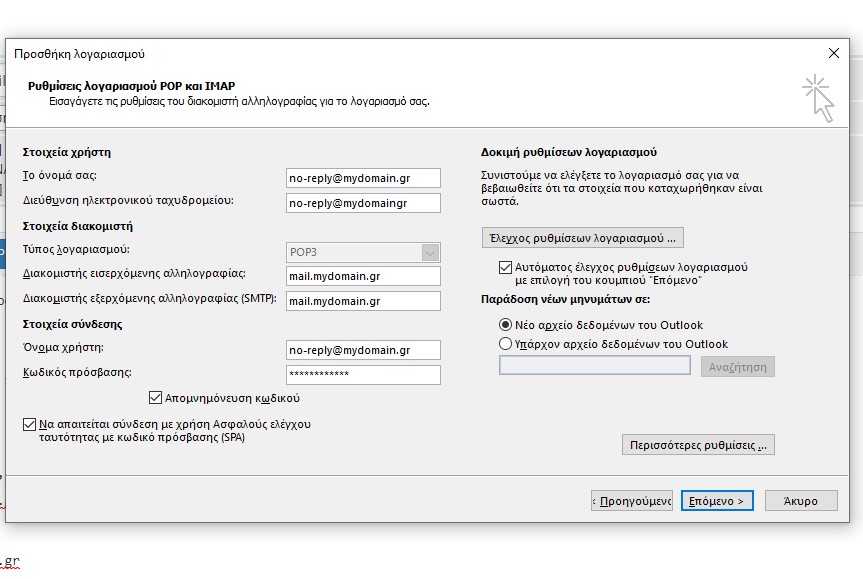
Task: Click the Αναζήτηση browse button
Action: tap(738, 367)
